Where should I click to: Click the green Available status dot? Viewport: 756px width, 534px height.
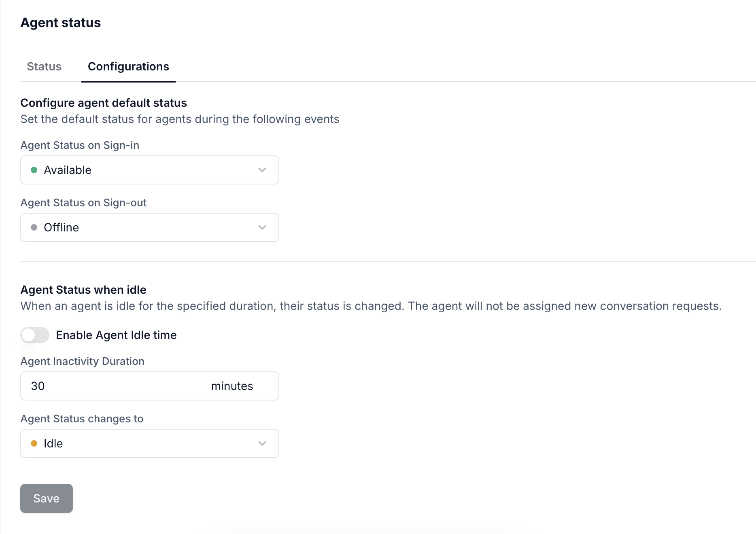34,170
